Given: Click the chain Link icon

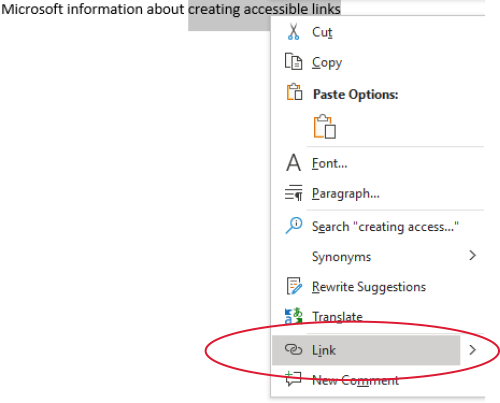Looking at the screenshot, I should pos(293,349).
